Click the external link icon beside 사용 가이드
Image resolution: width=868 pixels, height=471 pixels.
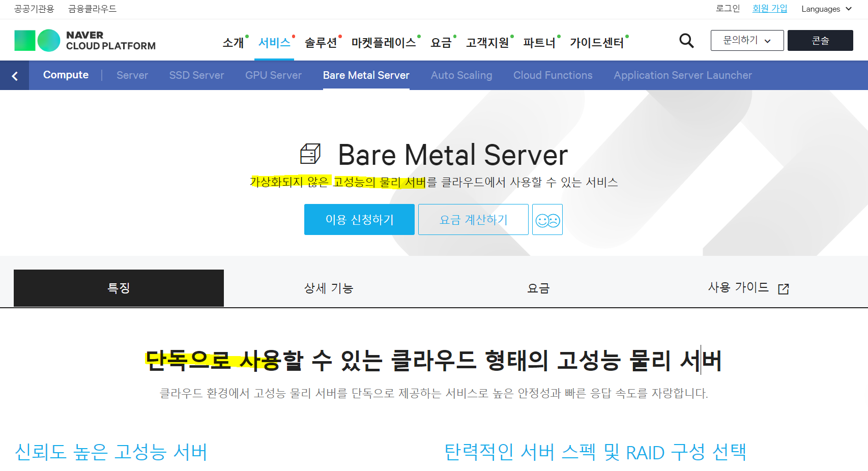[x=784, y=289]
